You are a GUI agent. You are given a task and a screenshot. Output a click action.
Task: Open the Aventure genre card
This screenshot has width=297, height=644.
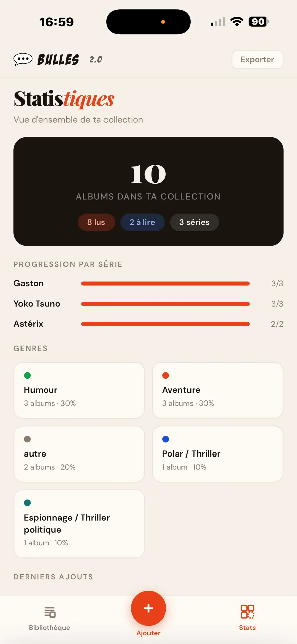(218, 390)
